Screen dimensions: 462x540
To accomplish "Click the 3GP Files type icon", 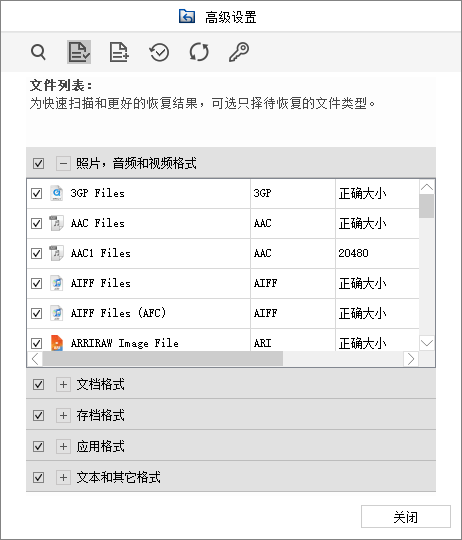I will (x=57, y=193).
